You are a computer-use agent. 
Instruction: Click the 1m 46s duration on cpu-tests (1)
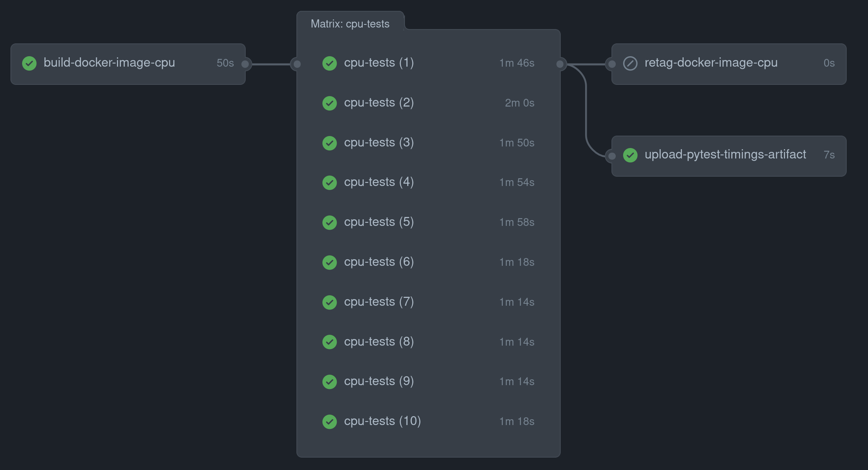click(517, 63)
